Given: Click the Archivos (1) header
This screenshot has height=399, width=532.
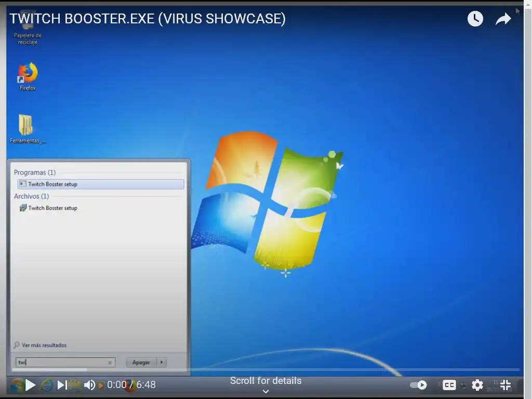Looking at the screenshot, I should click(31, 196).
